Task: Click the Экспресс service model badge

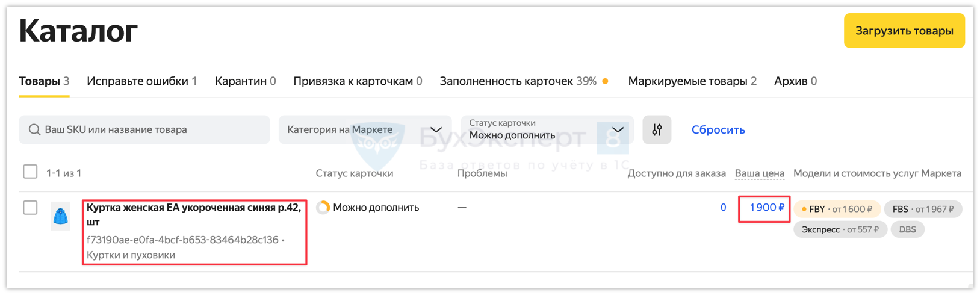Action: click(x=840, y=229)
